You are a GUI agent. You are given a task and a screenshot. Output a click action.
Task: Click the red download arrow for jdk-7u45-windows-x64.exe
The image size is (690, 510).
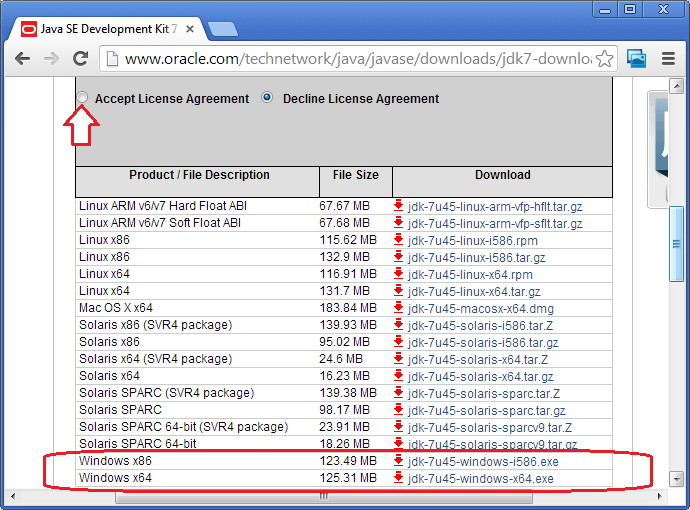pos(398,479)
